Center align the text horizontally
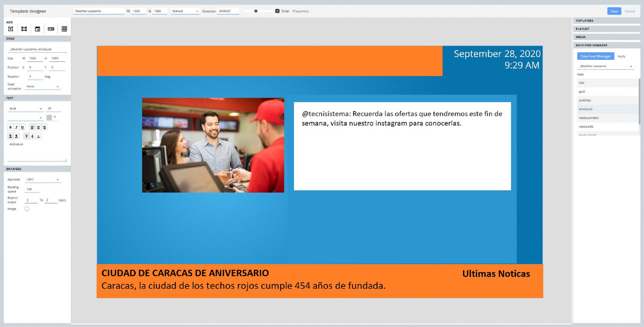 (x=38, y=127)
